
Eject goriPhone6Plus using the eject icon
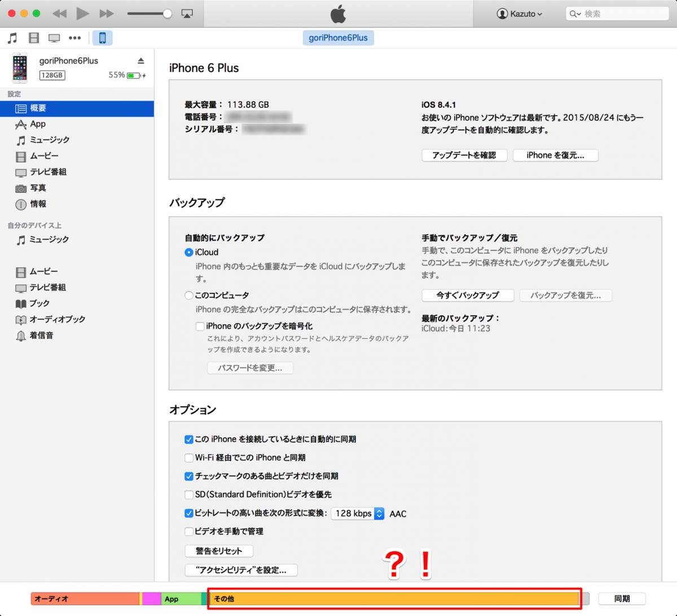tap(140, 60)
